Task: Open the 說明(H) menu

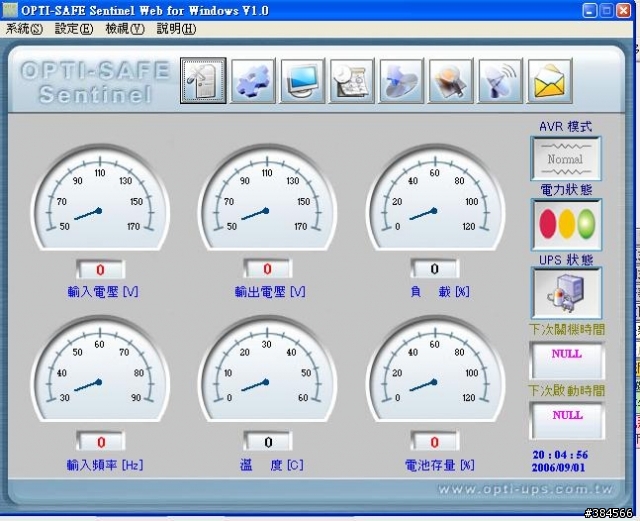Action: [176, 29]
